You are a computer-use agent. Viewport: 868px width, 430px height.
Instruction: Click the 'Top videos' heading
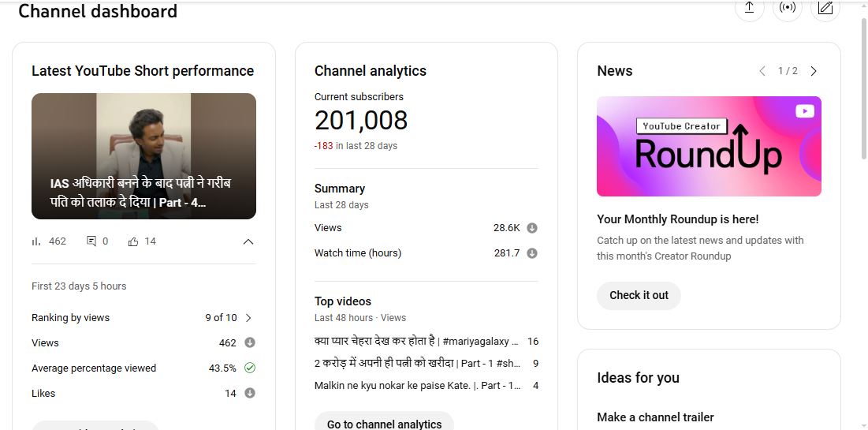[x=343, y=301]
